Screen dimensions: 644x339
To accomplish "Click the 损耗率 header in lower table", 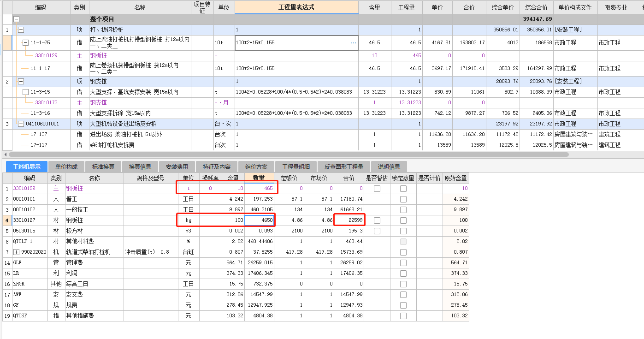I will pyautogui.click(x=210, y=178).
